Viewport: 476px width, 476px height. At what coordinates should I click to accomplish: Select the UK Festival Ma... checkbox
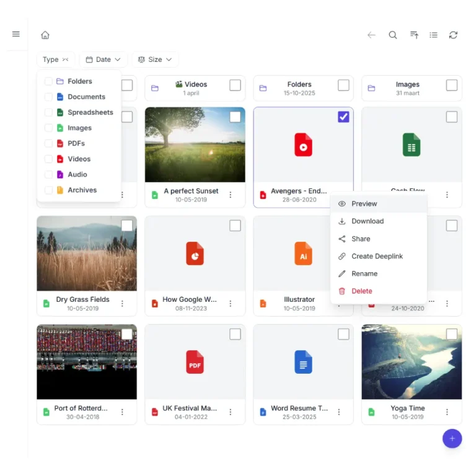pyautogui.click(x=236, y=334)
